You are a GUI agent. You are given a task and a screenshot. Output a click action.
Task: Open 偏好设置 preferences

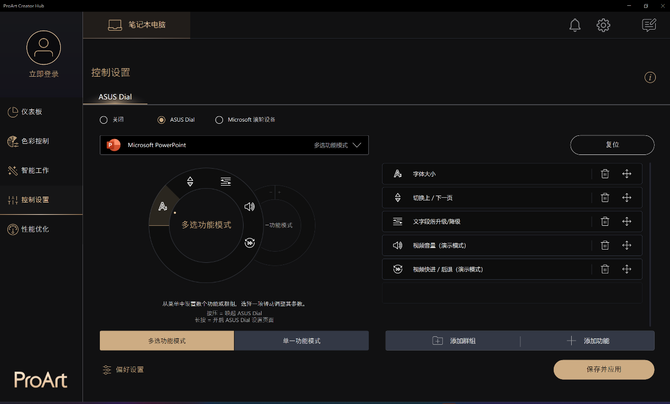[x=123, y=370]
